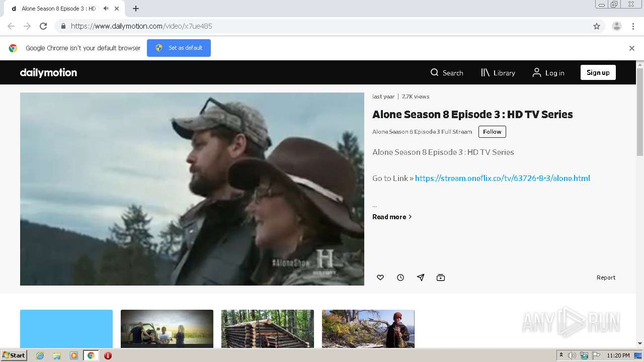Show hidden system tray icons
Image resolution: width=644 pixels, height=362 pixels.
561,355
